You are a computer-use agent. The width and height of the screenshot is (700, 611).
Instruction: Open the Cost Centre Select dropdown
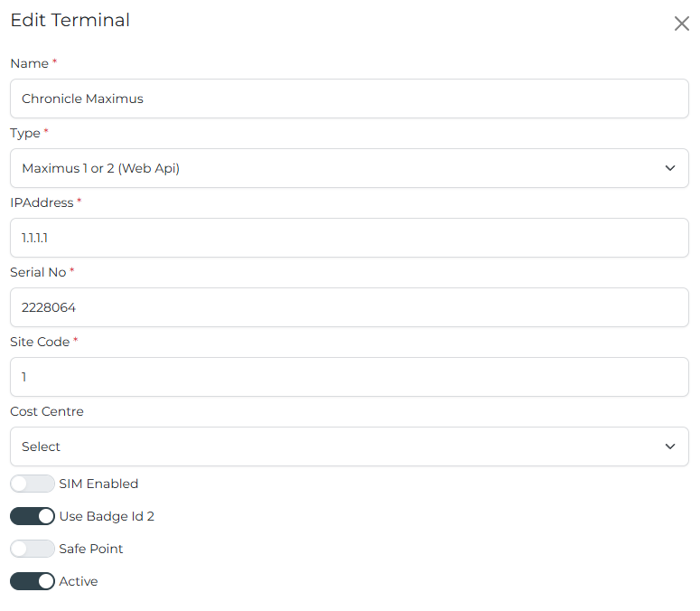coord(350,446)
